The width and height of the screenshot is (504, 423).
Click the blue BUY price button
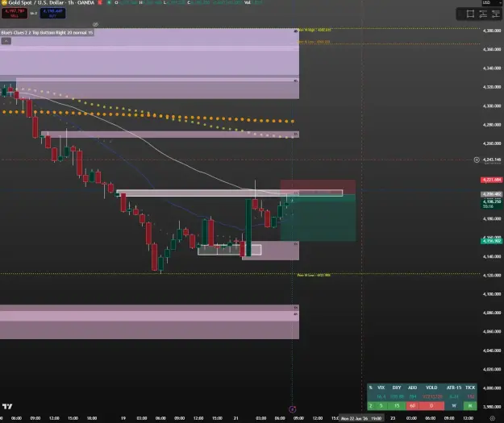click(x=52, y=13)
